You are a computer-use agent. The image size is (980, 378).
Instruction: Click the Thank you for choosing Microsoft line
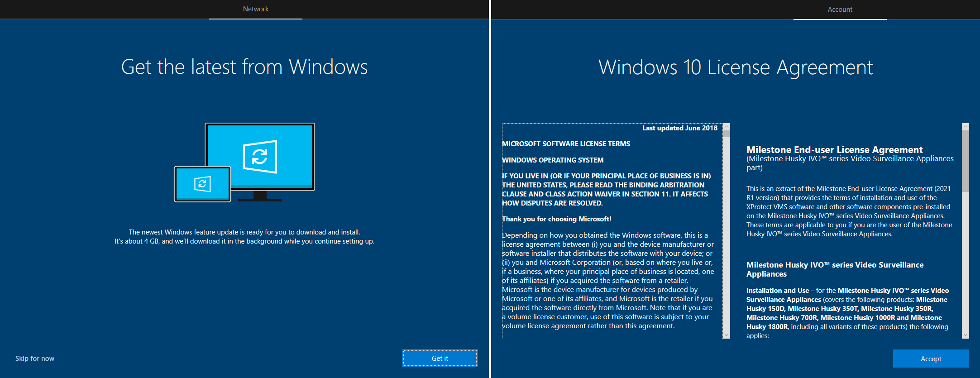[556, 219]
